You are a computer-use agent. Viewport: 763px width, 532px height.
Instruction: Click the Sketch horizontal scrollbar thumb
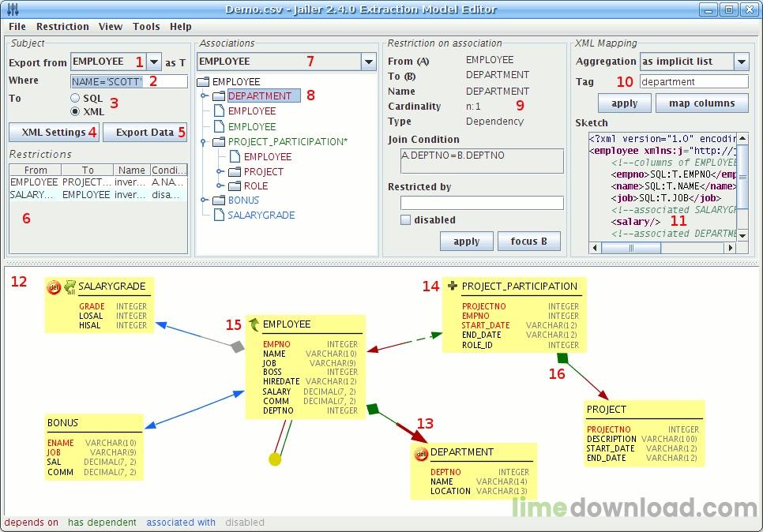[631, 248]
